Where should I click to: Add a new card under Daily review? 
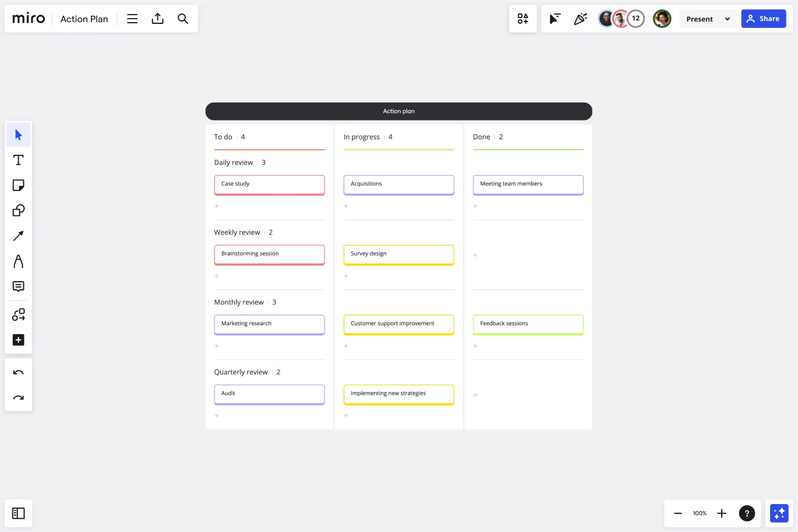pyautogui.click(x=216, y=206)
